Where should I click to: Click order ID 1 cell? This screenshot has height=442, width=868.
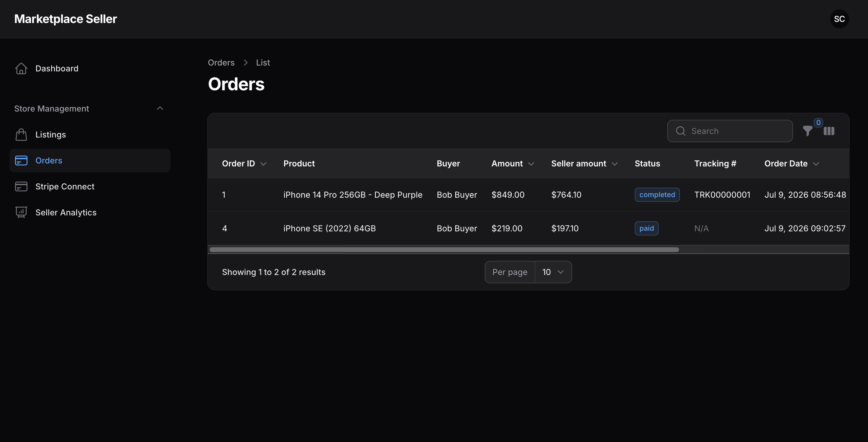coord(224,194)
